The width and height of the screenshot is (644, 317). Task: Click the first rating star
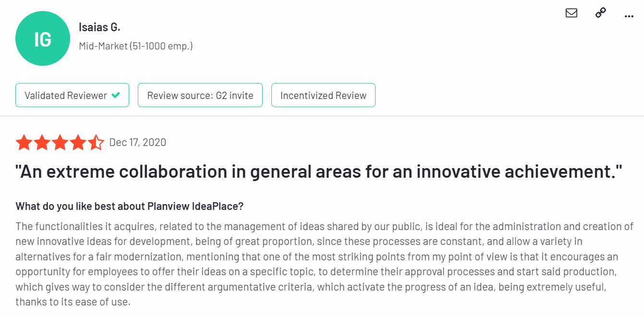point(24,143)
